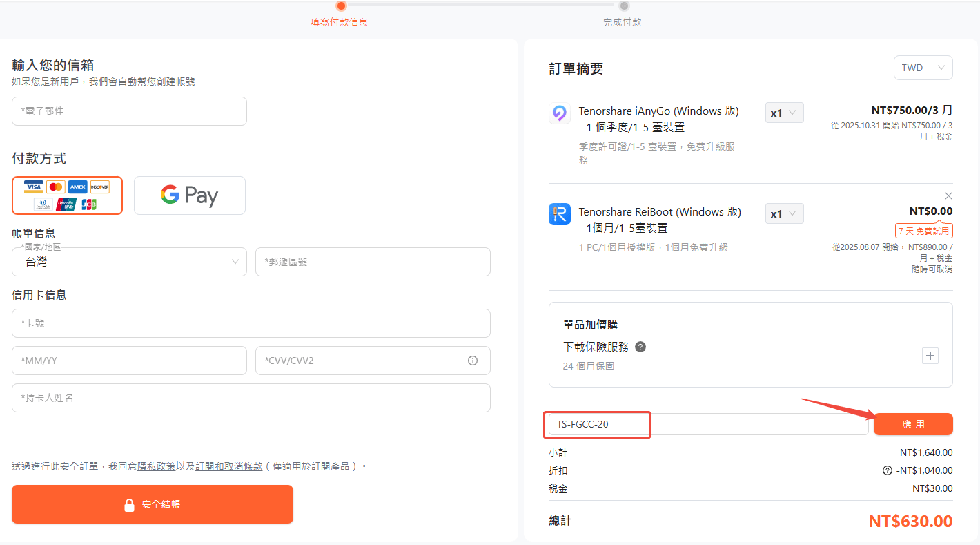Click the iAnyGo price NT$750.00/3 月
Screen dimensions: 980x545
[912, 110]
